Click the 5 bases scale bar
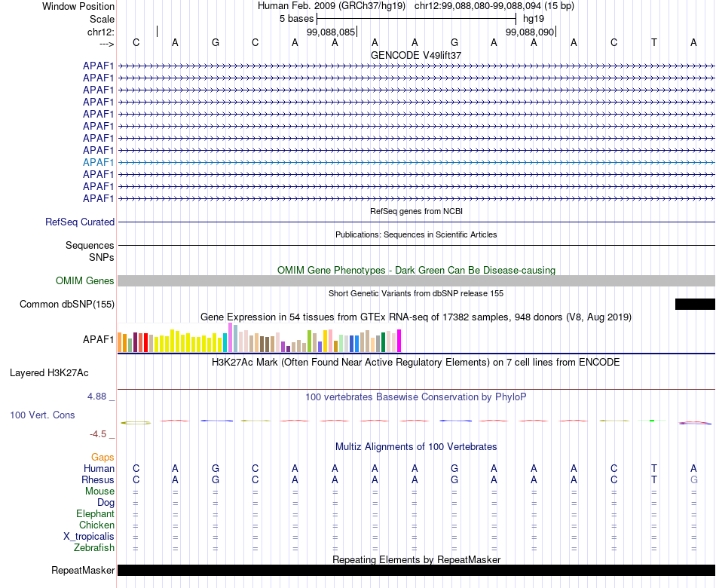The image size is (716, 588). click(417, 19)
